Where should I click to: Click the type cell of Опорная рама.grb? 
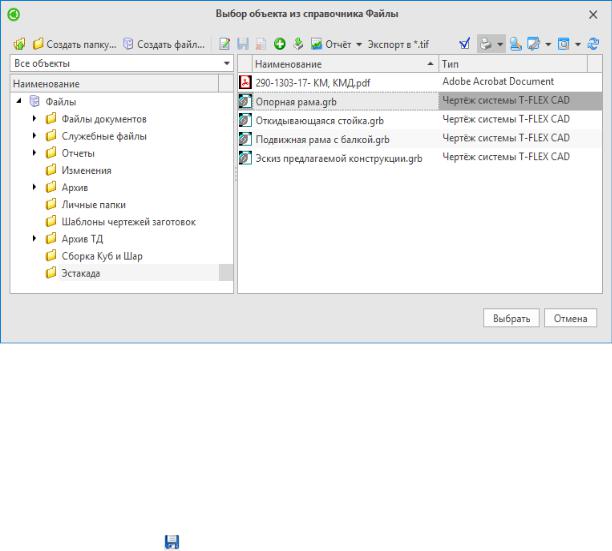point(520,101)
